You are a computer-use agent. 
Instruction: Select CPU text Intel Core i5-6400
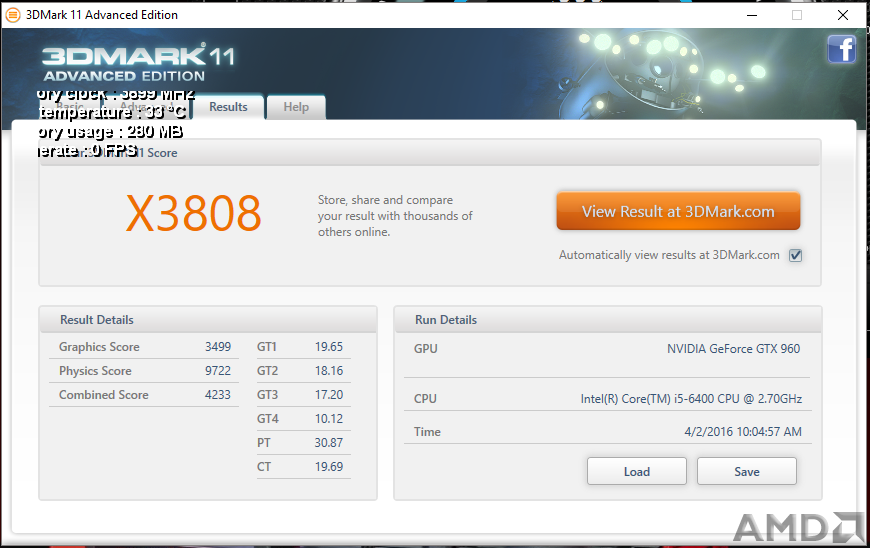[691, 399]
